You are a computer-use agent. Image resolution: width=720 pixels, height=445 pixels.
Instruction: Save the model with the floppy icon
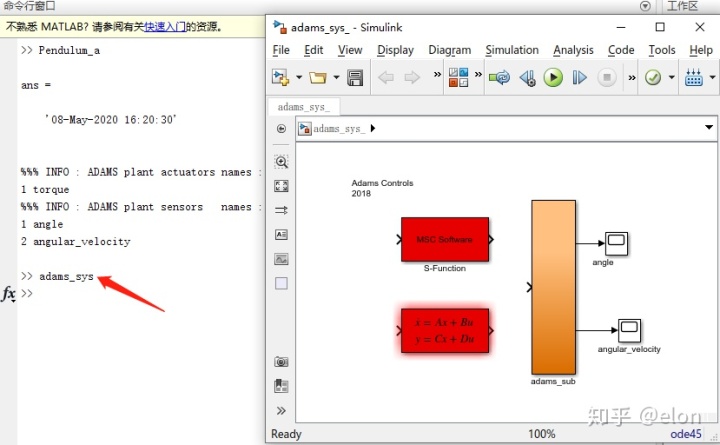(x=355, y=78)
